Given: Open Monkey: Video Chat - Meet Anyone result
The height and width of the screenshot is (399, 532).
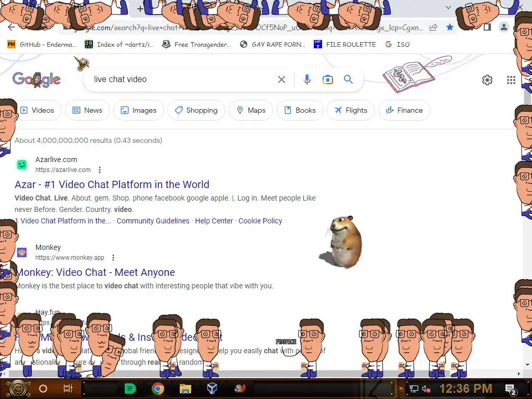Looking at the screenshot, I should click(96, 272).
